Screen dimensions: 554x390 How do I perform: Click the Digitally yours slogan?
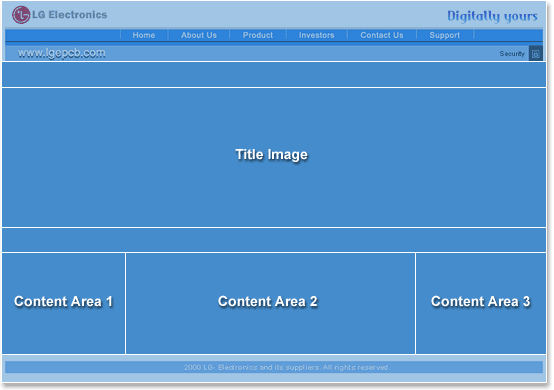point(493,16)
